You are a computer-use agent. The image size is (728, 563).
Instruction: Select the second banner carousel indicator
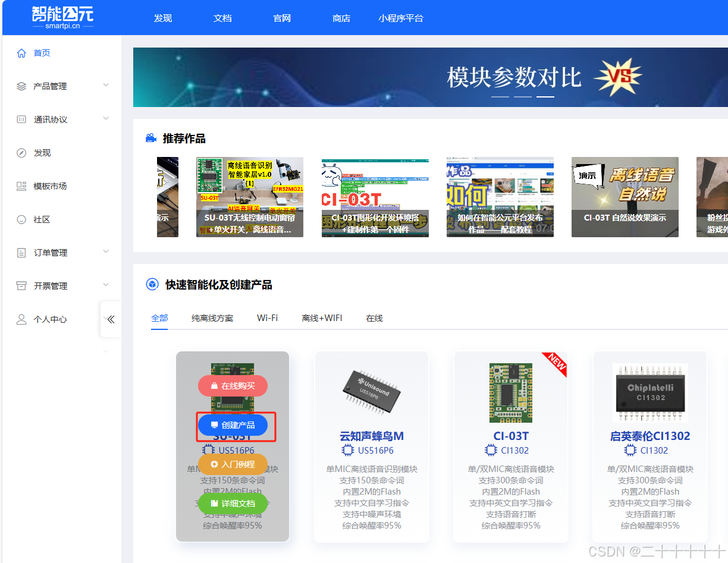pyautogui.click(x=523, y=96)
